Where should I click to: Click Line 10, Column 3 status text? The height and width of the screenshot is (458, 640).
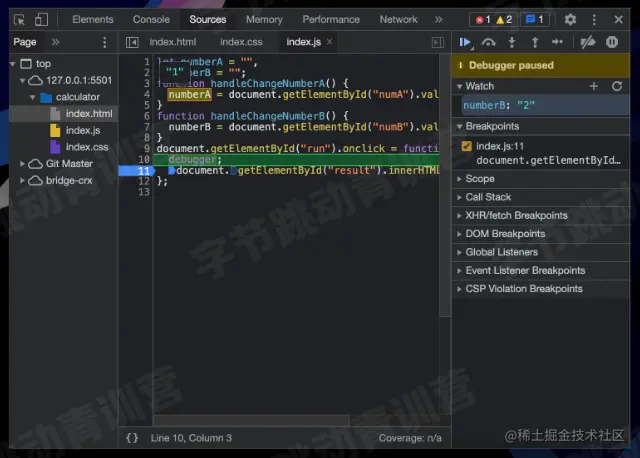[191, 438]
